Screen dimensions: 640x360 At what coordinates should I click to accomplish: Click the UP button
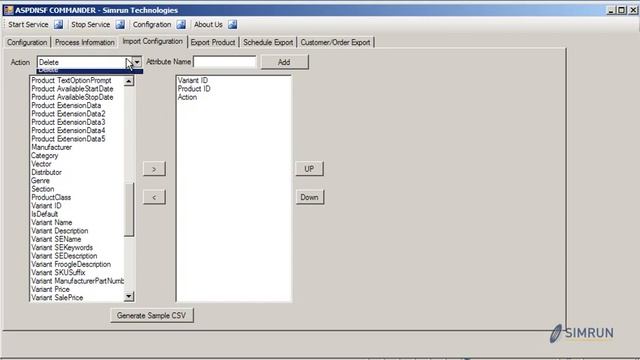[309, 169]
